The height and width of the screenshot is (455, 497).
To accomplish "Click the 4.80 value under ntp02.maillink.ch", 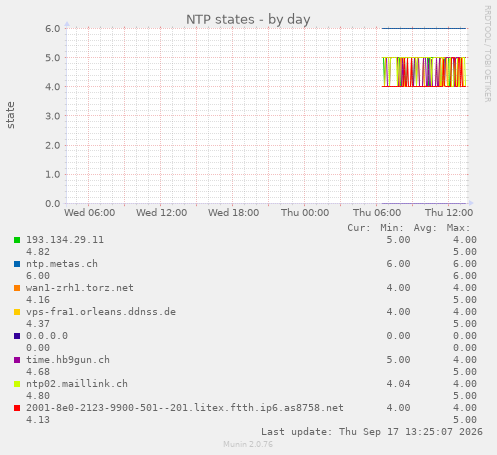I will tap(38, 396).
